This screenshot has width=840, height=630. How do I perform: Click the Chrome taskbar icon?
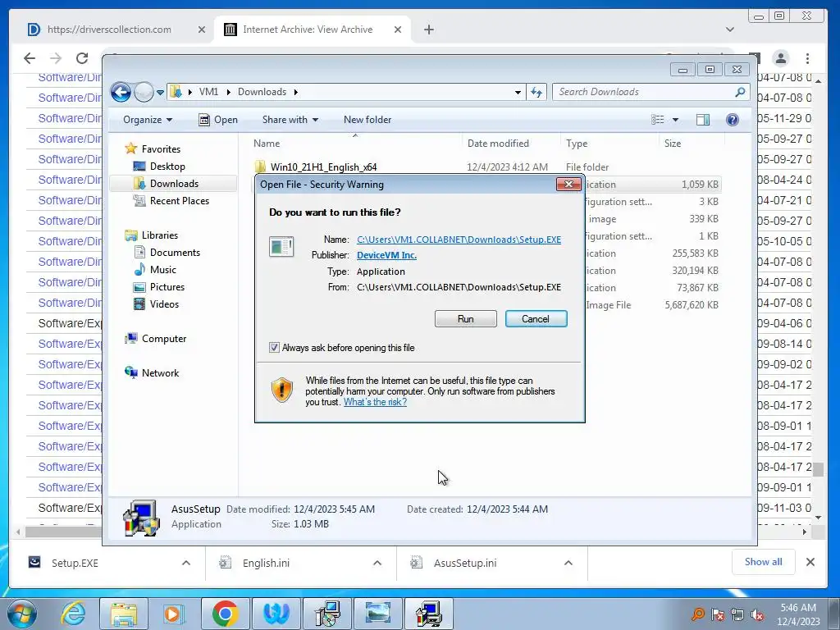[x=225, y=614]
